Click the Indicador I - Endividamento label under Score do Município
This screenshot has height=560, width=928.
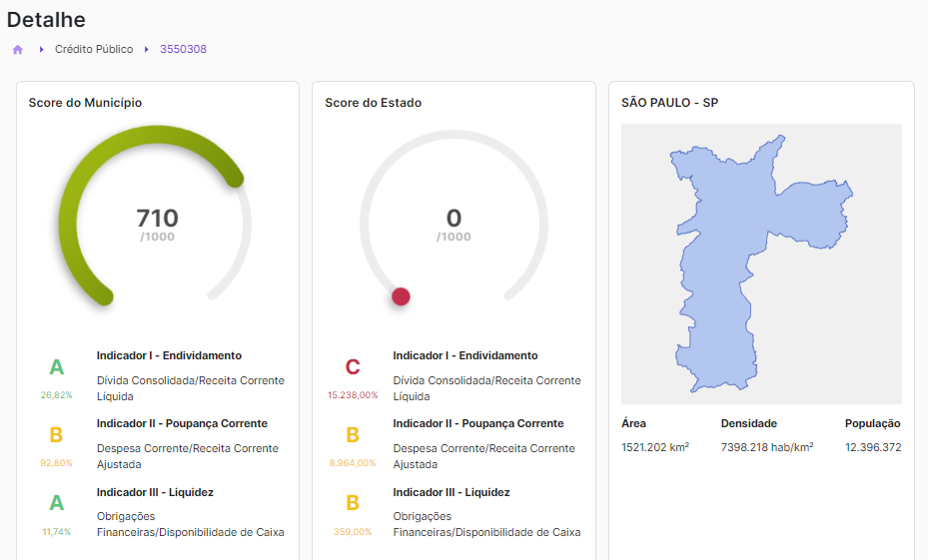point(169,355)
